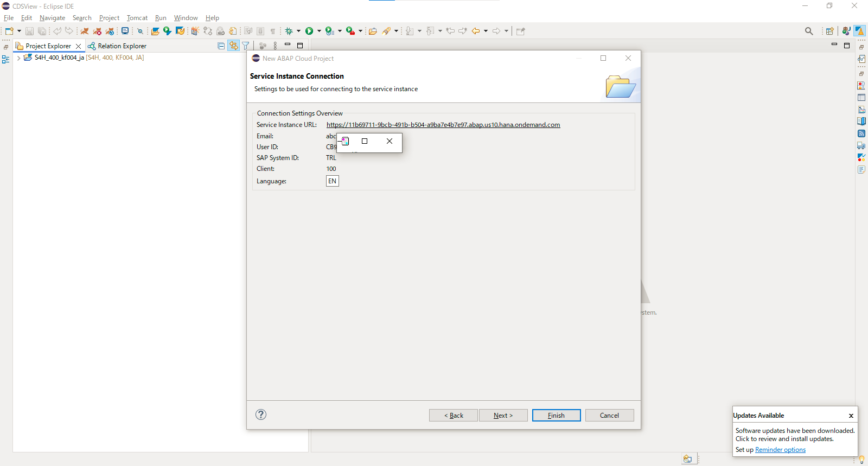Click the Save toolbar icon
This screenshot has height=466, width=868.
coord(30,31)
